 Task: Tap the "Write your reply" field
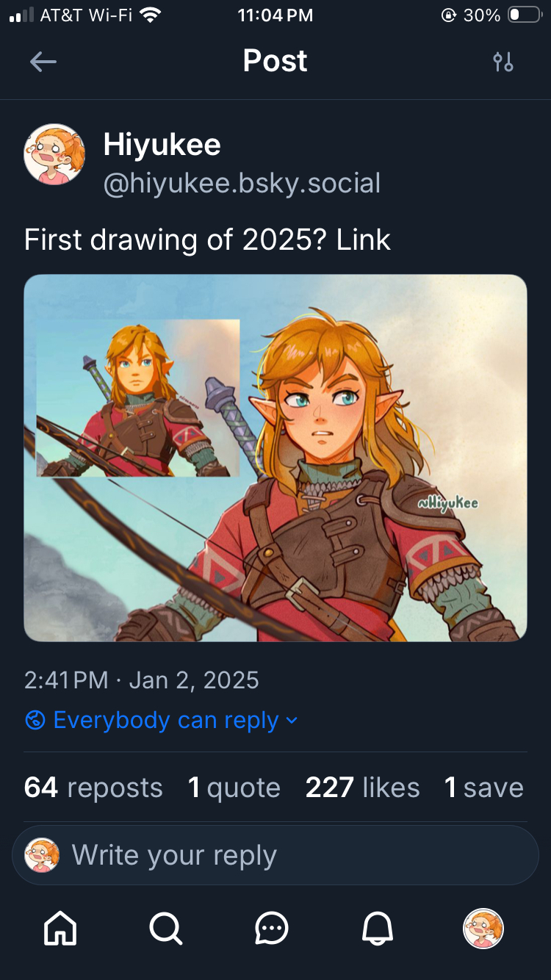(294, 855)
